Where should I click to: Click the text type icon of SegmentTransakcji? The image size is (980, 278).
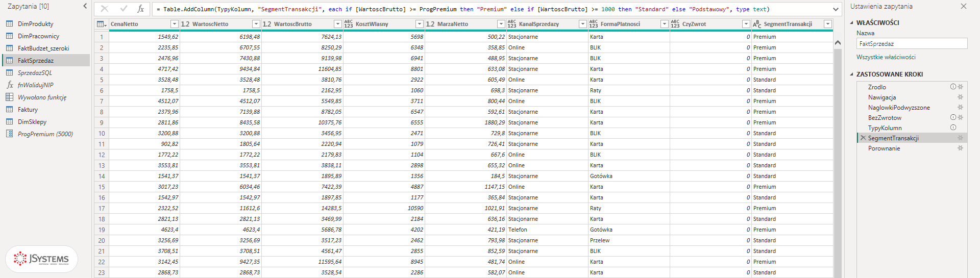(757, 24)
